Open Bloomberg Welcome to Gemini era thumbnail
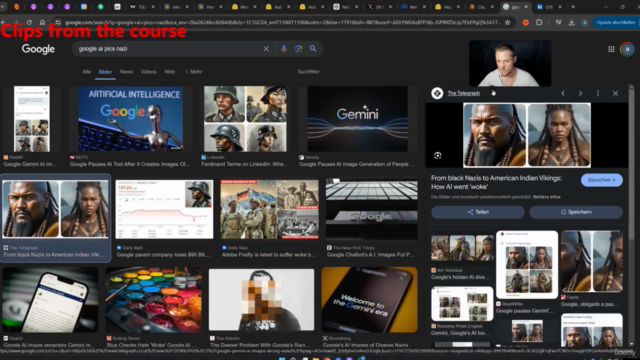 coord(369,300)
